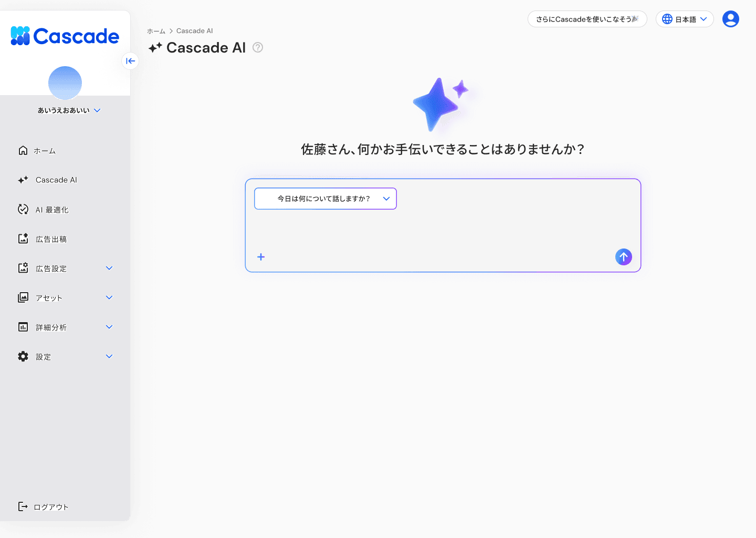The height and width of the screenshot is (538, 756).
Task: Expand the あいうえおあいい account chevron
Action: (x=98, y=110)
